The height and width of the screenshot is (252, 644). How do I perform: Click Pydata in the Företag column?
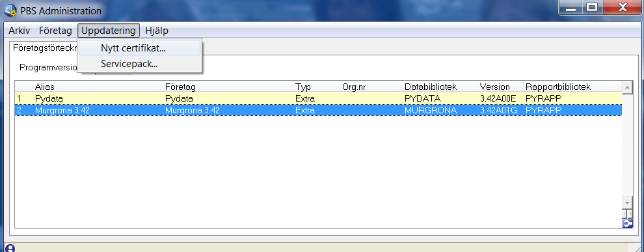coord(179,99)
